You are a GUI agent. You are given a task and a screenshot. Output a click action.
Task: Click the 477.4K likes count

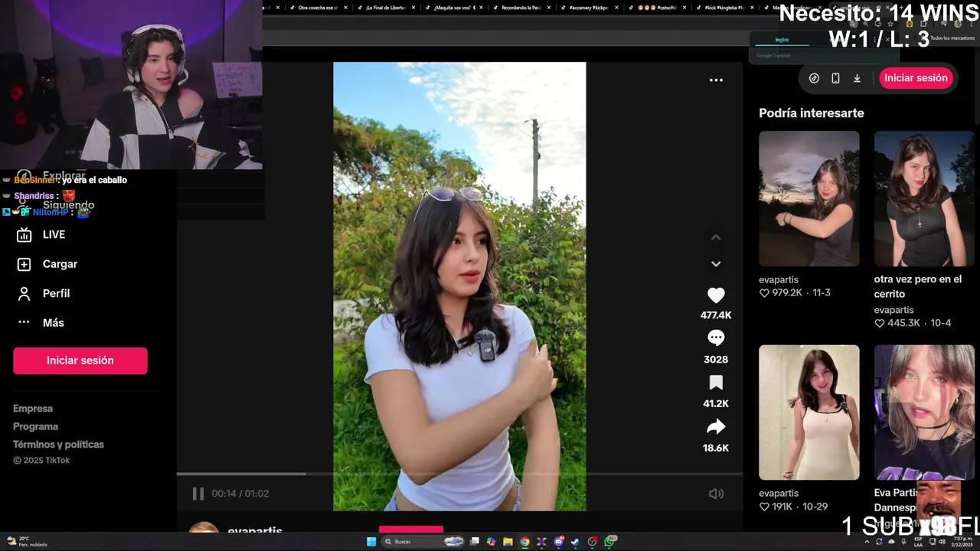[716, 315]
